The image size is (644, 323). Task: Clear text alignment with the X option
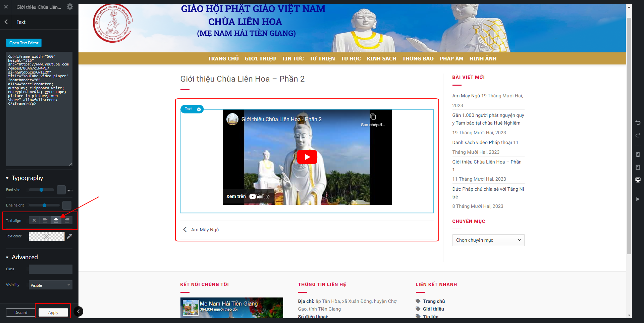(34, 221)
